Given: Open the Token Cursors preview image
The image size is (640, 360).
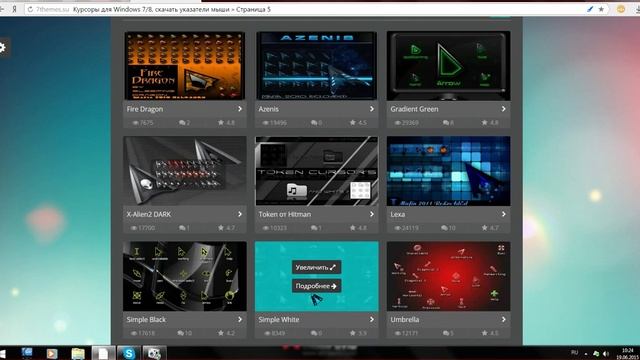Looking at the screenshot, I should (x=316, y=171).
